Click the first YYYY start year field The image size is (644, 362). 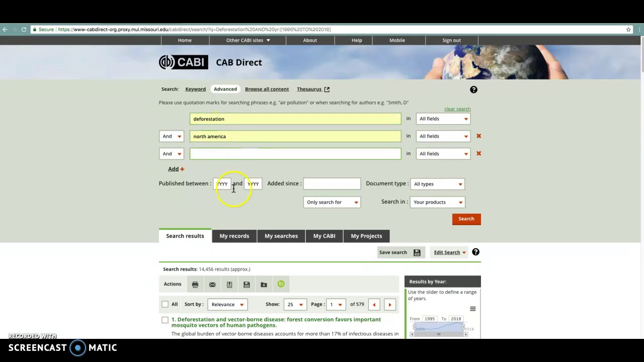click(222, 184)
